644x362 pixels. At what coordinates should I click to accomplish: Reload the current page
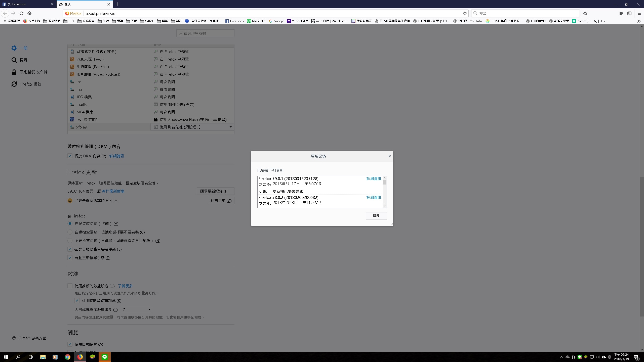click(21, 13)
